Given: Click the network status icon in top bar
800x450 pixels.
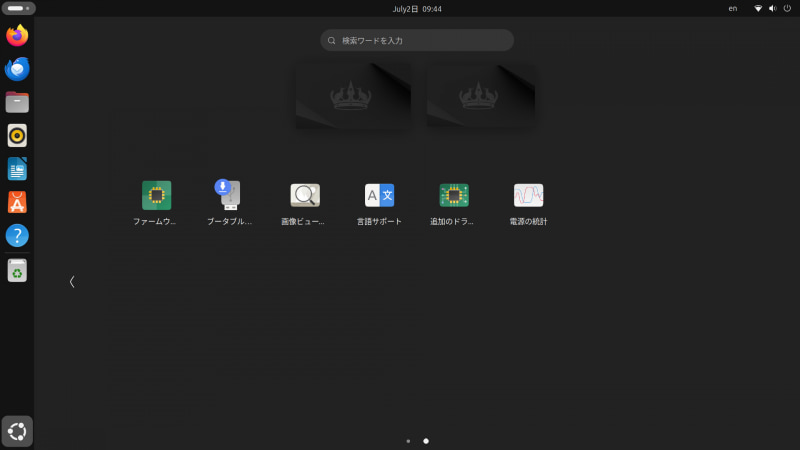Looking at the screenshot, I should pos(758,9).
